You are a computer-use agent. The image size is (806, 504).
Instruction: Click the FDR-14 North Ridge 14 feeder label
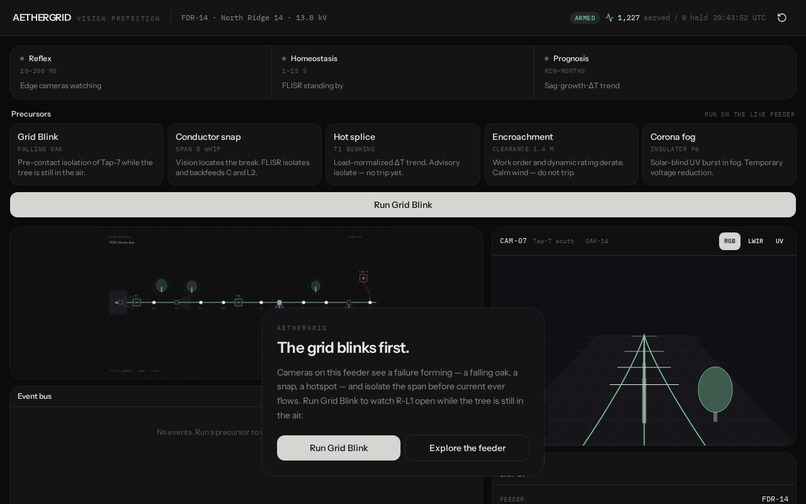(x=254, y=17)
